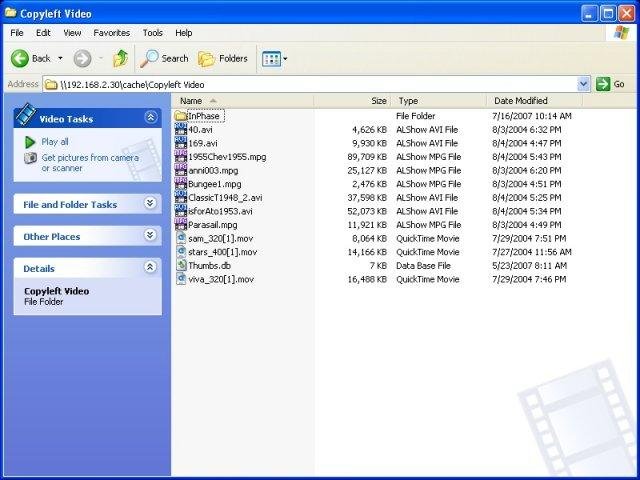The image size is (640, 480).
Task: Click the Video Tasks film icon
Action: point(26,115)
